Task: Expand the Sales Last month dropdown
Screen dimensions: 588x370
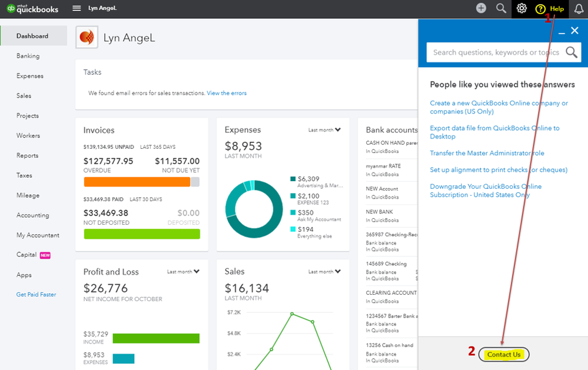Action: (x=324, y=271)
